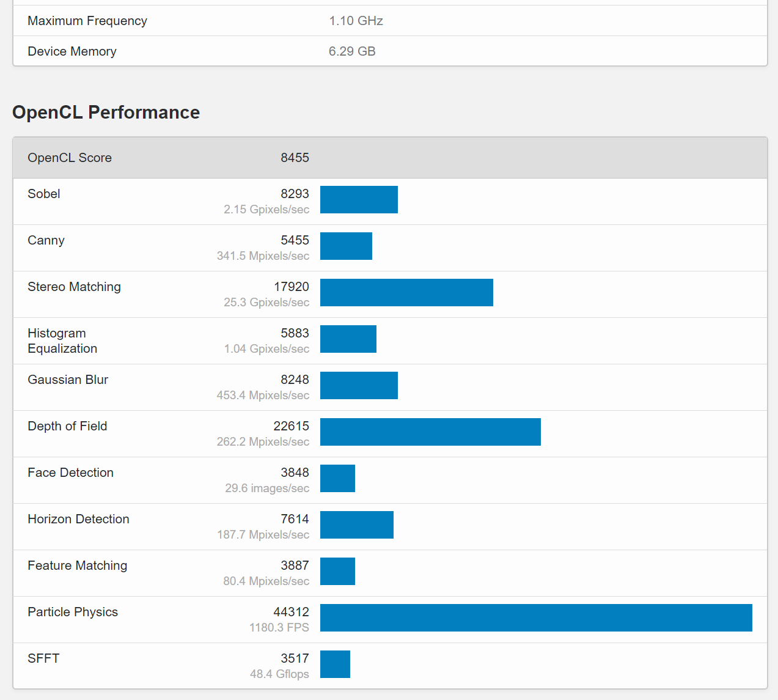Click the Maximum Frequency row label
The width and height of the screenshot is (778, 700).
[x=87, y=21]
